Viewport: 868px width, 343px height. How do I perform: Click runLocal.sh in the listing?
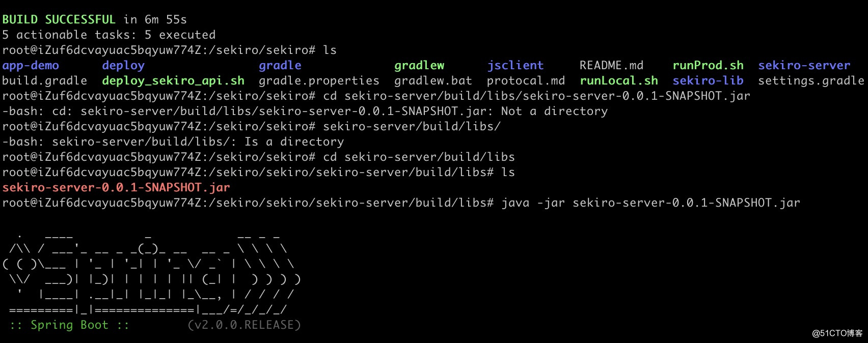tap(619, 80)
